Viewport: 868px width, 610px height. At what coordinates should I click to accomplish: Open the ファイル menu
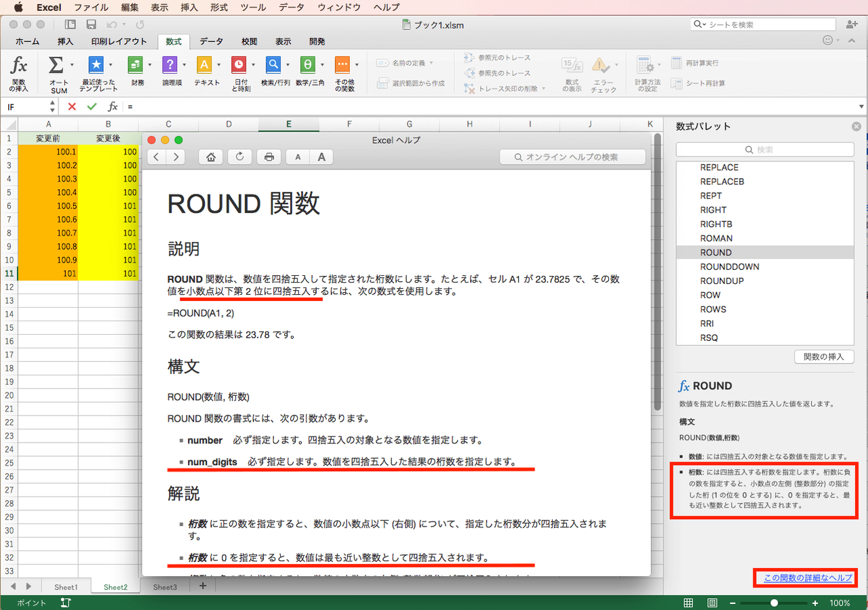[91, 7]
